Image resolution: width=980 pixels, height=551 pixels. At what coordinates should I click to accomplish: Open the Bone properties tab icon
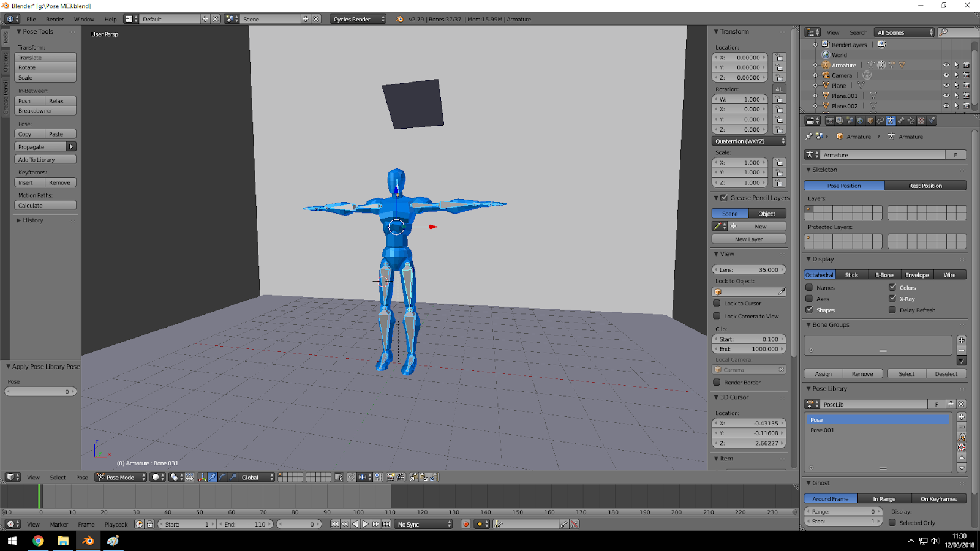(x=900, y=120)
